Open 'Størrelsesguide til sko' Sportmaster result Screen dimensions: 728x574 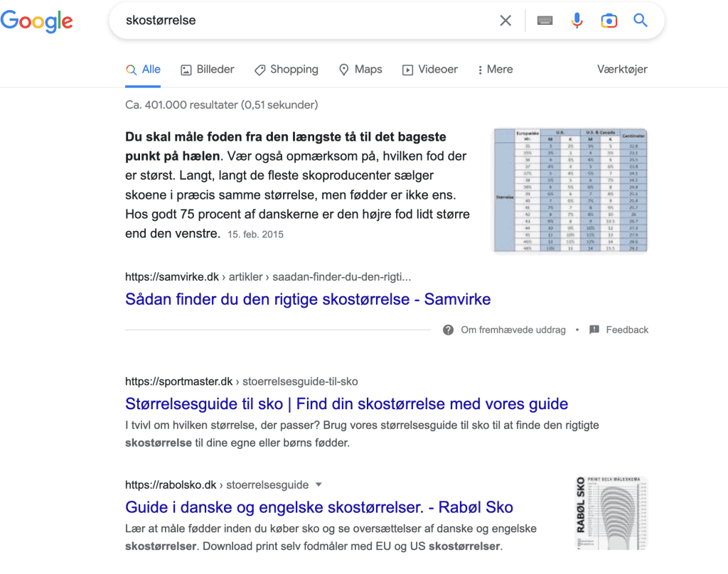pos(346,404)
